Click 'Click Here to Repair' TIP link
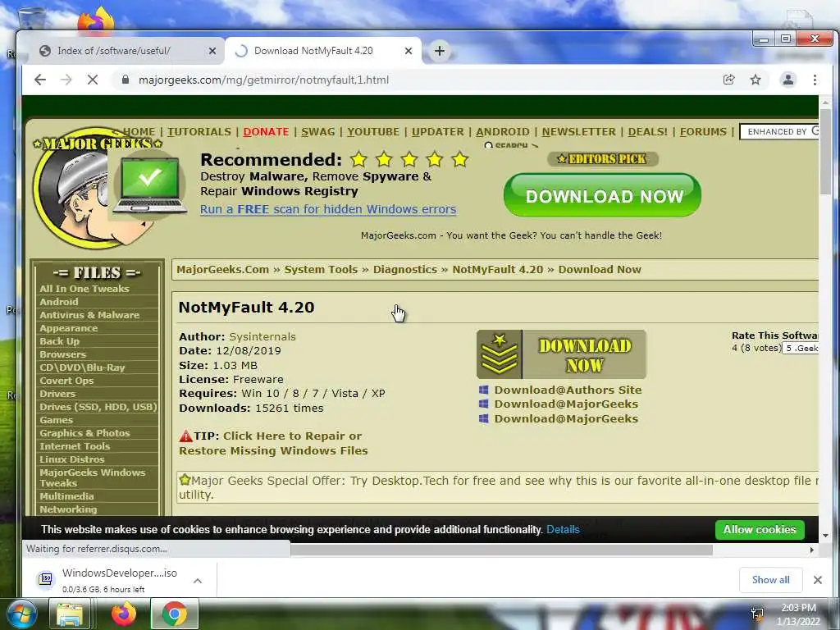840x630 pixels. (x=273, y=443)
